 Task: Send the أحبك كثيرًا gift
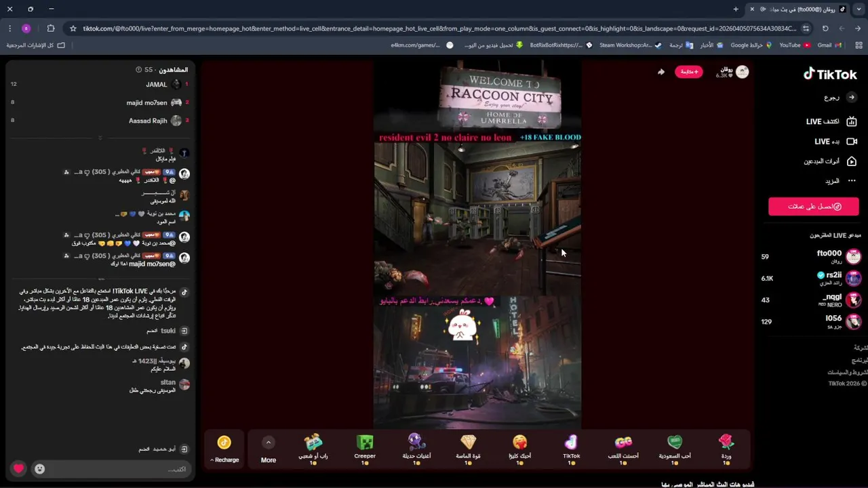[519, 449]
